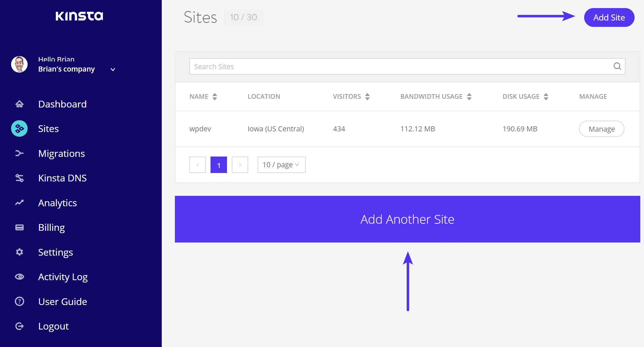Viewport: 644px width, 347px height.
Task: Click Brian's profile avatar picture
Action: 20,64
